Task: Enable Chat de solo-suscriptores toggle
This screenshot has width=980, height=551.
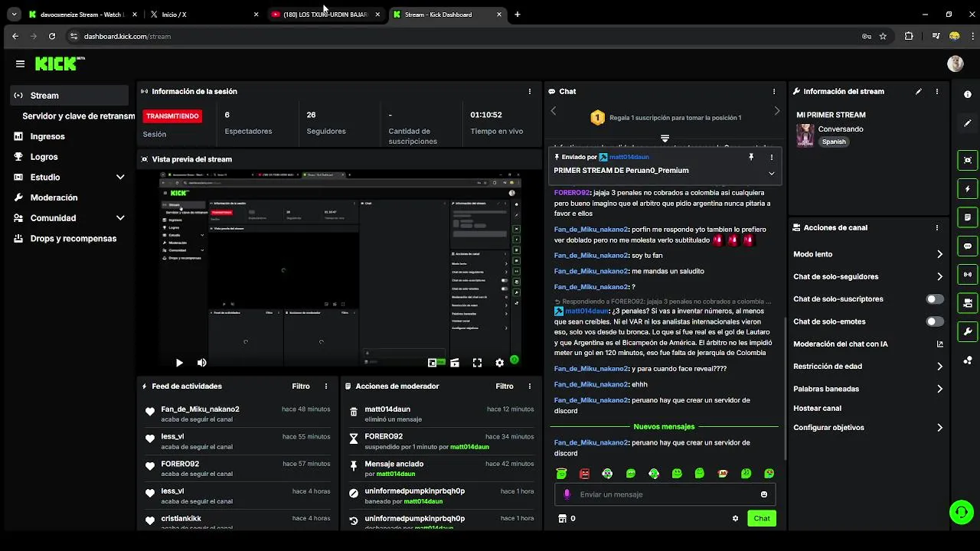Action: tap(935, 299)
